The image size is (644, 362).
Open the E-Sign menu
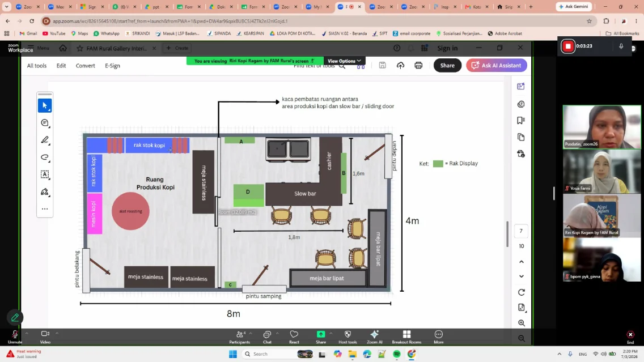(x=112, y=66)
